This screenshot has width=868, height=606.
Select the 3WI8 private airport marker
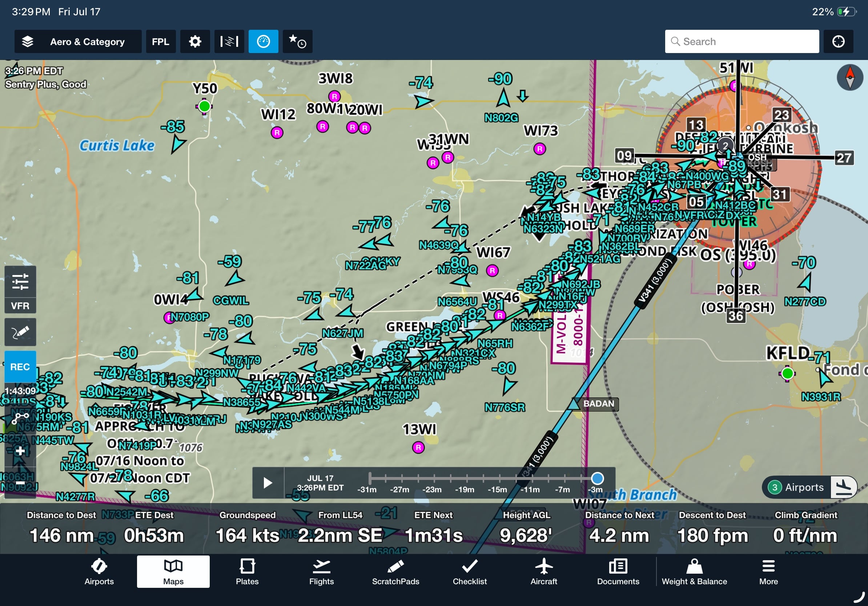pos(334,96)
